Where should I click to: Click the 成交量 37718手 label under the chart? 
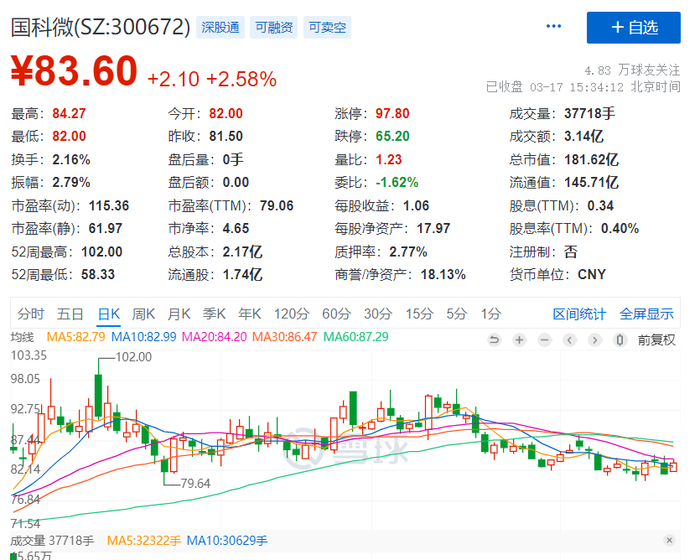click(52, 541)
